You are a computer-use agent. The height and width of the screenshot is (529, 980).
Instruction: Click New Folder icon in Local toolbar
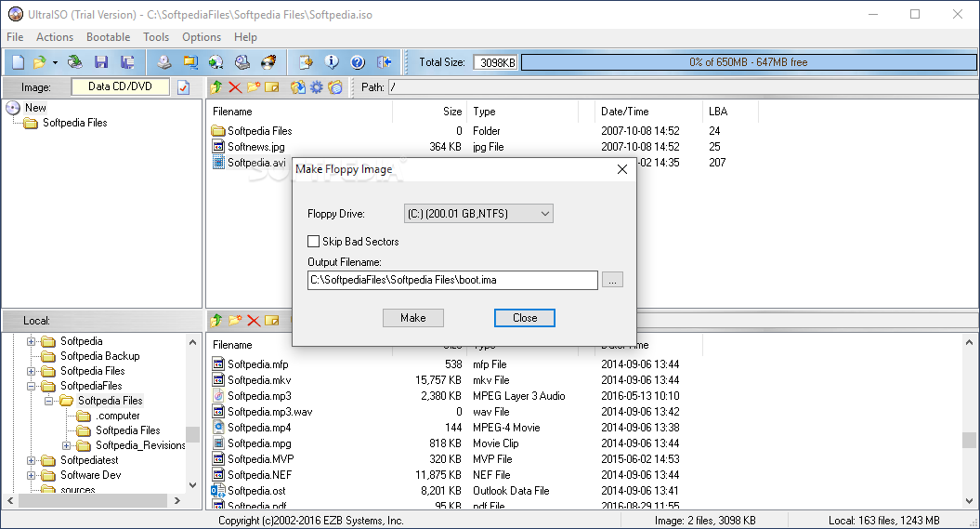235,320
